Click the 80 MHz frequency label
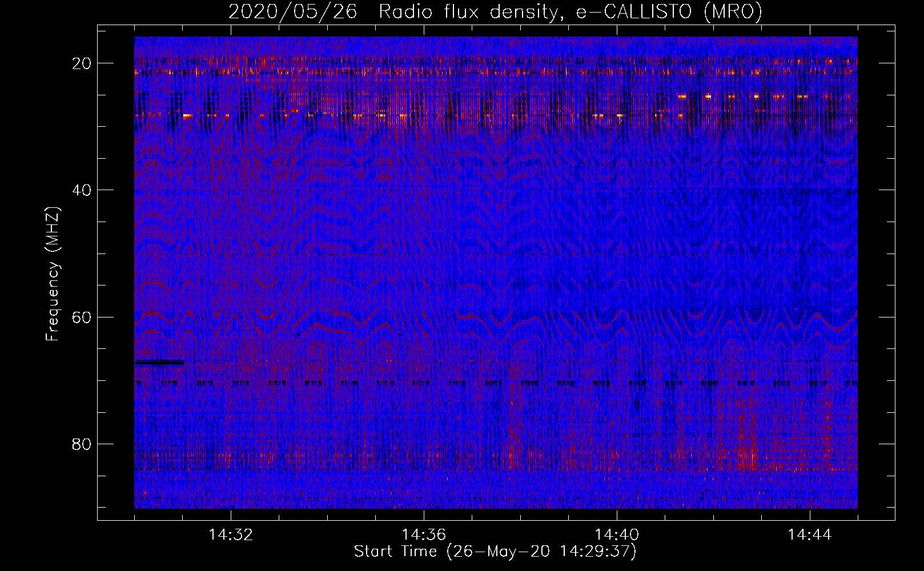Viewport: 924px width, 571px height. [x=82, y=444]
